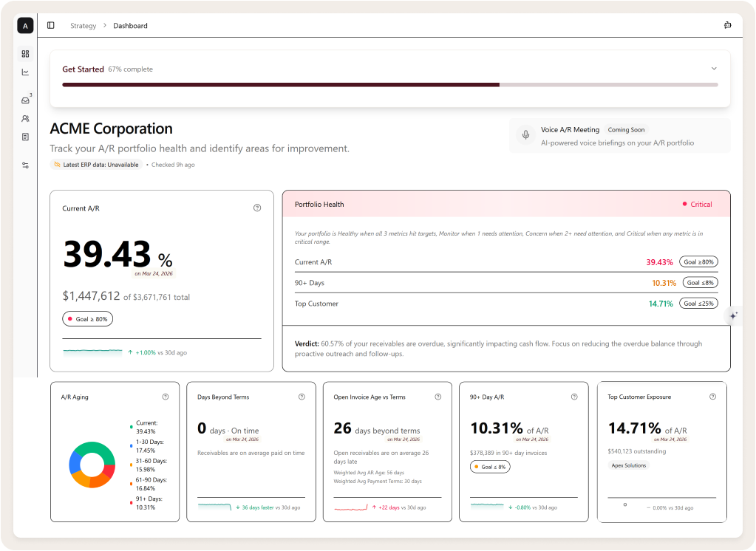Click the Days Beyond Terms sparkline
The width and height of the screenshot is (756, 551).
click(214, 506)
